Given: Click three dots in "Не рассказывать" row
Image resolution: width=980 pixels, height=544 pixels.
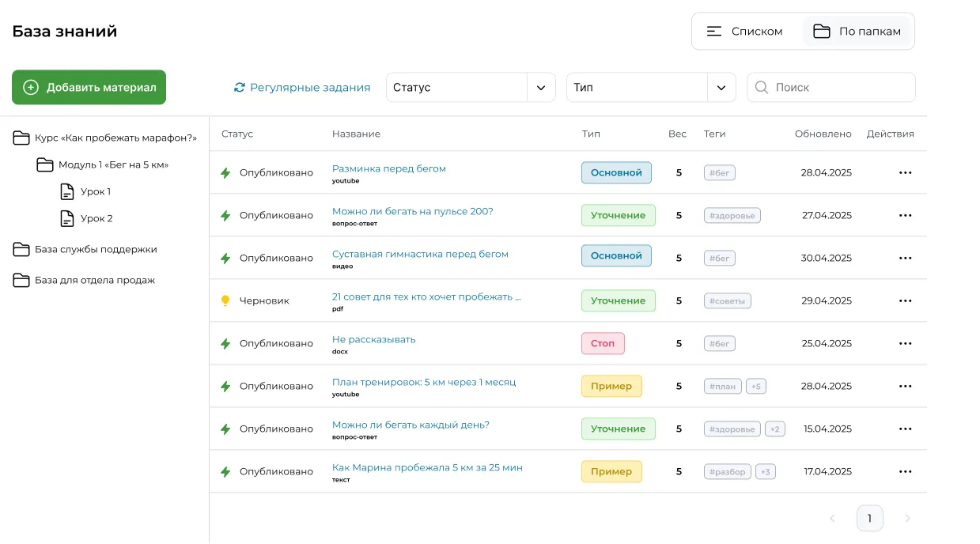Looking at the screenshot, I should pyautogui.click(x=905, y=343).
